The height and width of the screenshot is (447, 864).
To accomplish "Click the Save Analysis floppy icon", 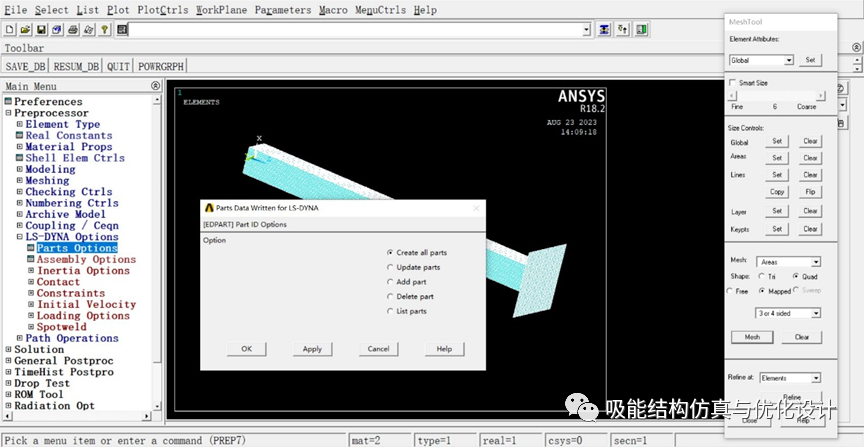I will pos(41,30).
